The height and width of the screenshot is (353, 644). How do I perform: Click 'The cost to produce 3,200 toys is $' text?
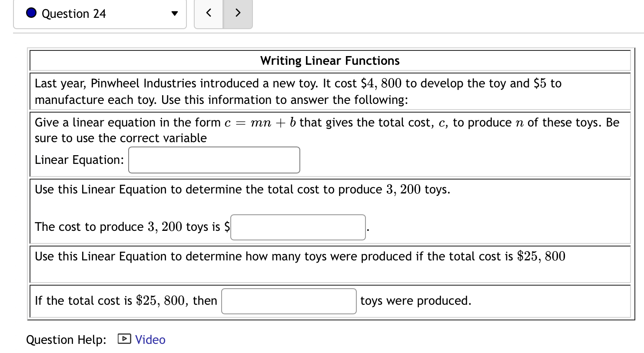pos(132,227)
